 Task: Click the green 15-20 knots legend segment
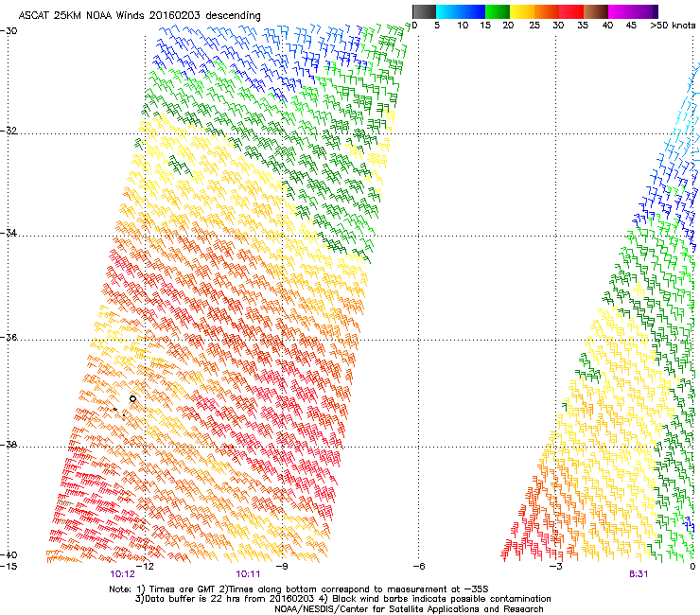pyautogui.click(x=498, y=11)
